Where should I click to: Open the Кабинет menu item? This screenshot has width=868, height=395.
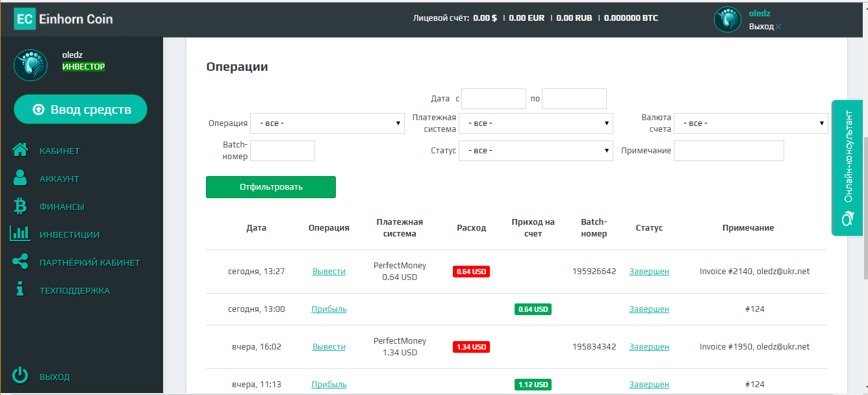tap(60, 151)
